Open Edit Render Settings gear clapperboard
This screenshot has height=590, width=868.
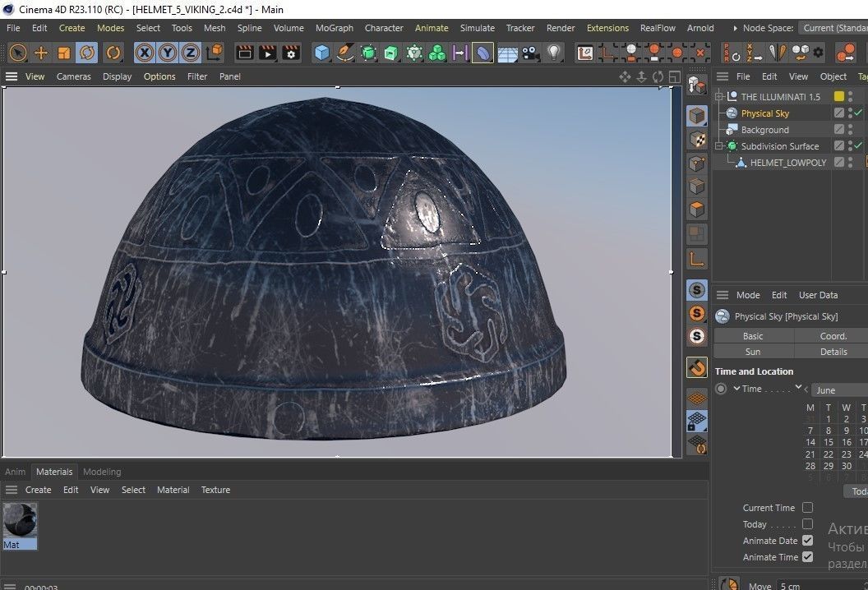(291, 53)
